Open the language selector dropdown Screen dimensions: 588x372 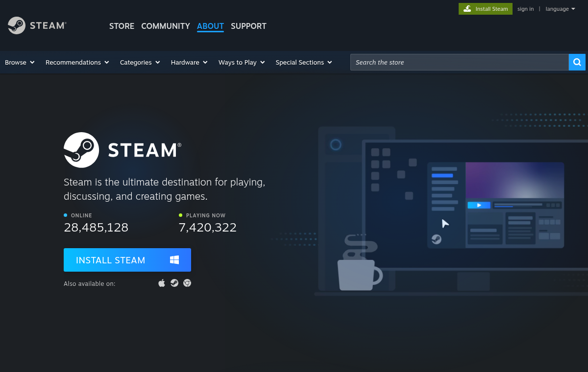click(x=560, y=9)
